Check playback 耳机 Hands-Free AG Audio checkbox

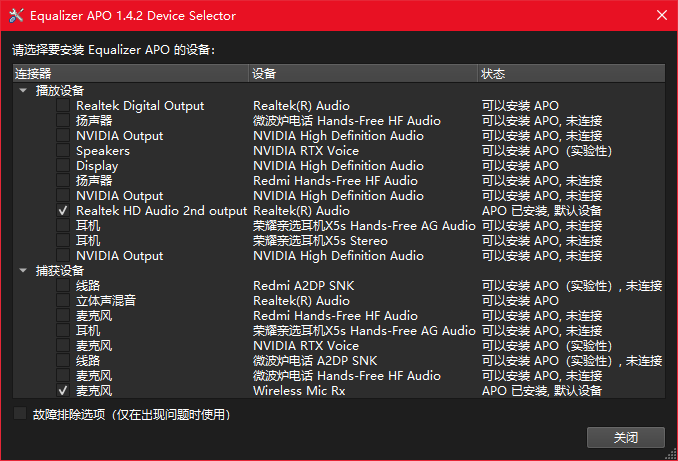coord(63,225)
